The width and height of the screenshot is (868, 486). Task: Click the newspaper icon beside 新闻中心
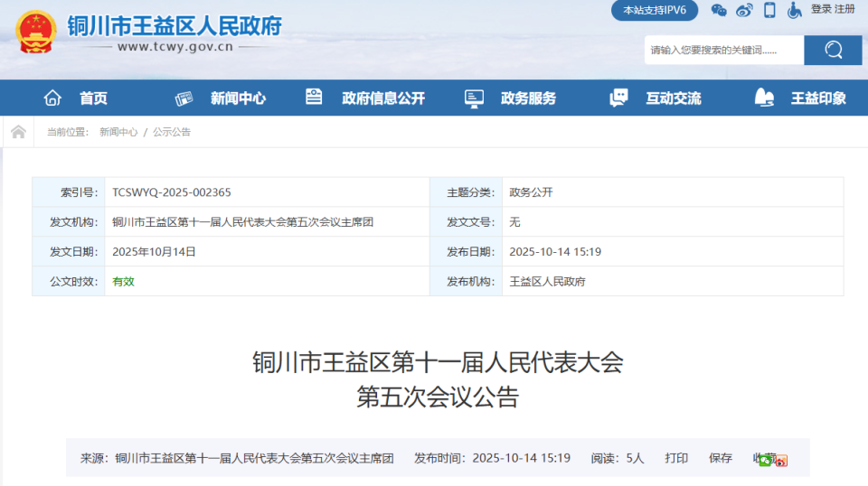click(x=184, y=98)
